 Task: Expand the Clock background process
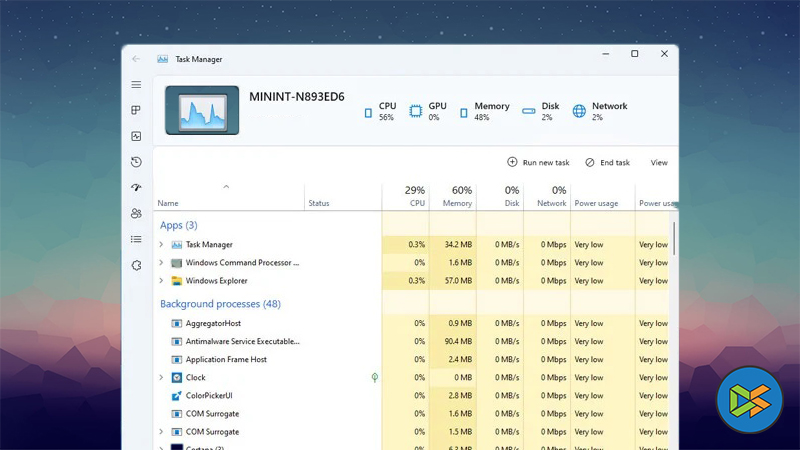[x=161, y=378]
